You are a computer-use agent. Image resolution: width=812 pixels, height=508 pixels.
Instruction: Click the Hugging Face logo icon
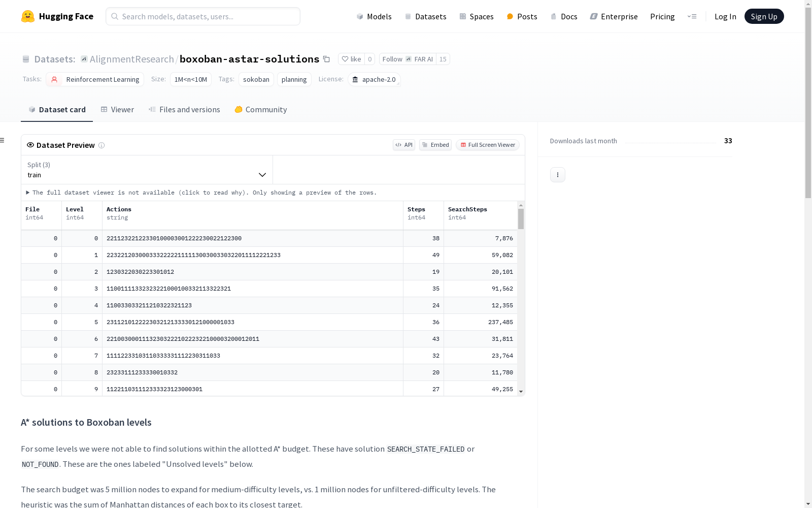(28, 16)
